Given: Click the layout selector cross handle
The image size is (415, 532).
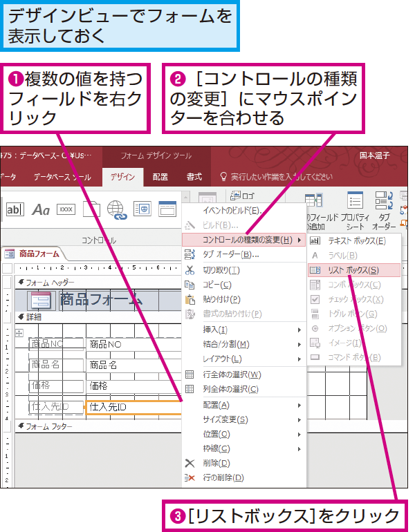Looking at the screenshot, I should click(19, 333).
